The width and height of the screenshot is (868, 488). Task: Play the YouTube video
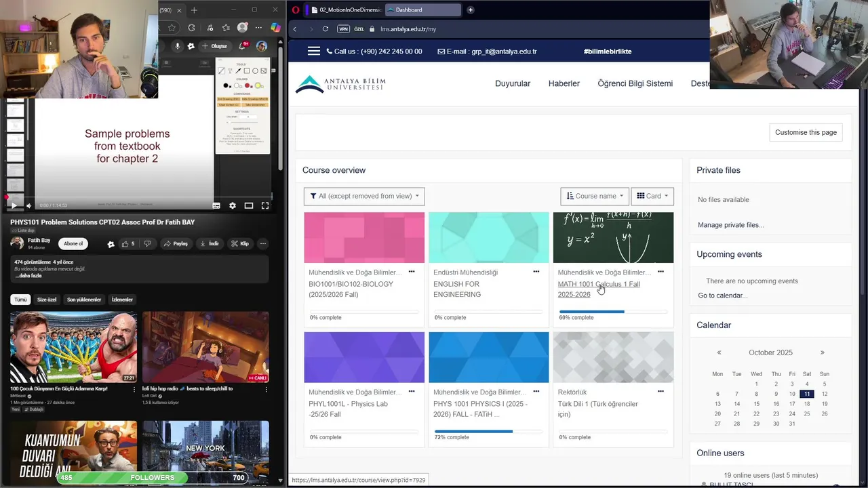(14, 205)
